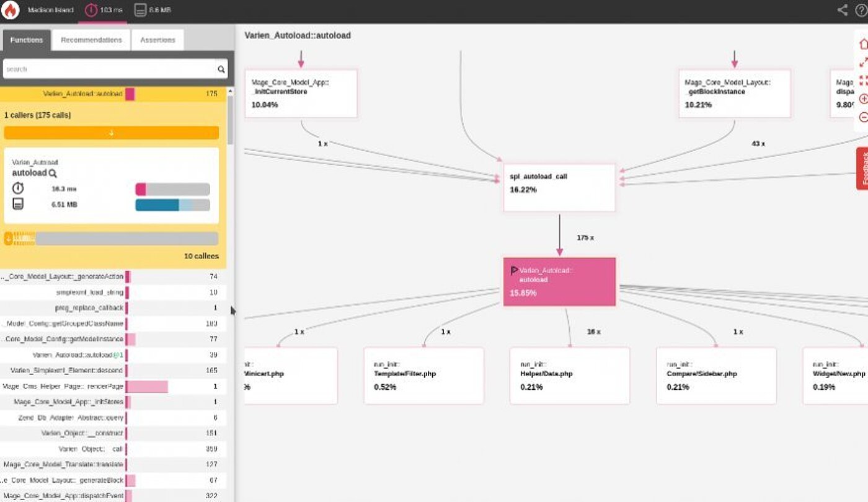Click the flag icon in Varien_Autoload node
The width and height of the screenshot is (868, 502).
coord(514,271)
